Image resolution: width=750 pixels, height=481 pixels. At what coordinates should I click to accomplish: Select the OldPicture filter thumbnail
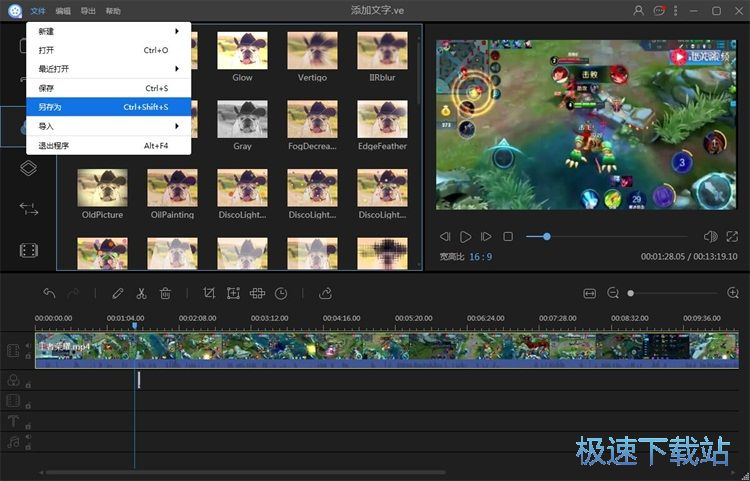coord(102,188)
